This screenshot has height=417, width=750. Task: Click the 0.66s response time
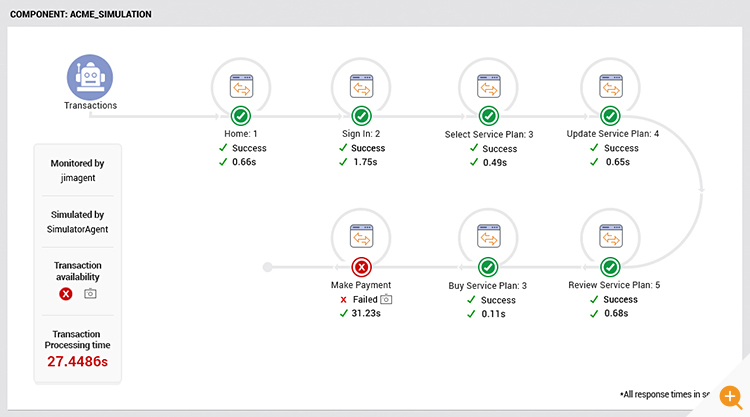[244, 162]
